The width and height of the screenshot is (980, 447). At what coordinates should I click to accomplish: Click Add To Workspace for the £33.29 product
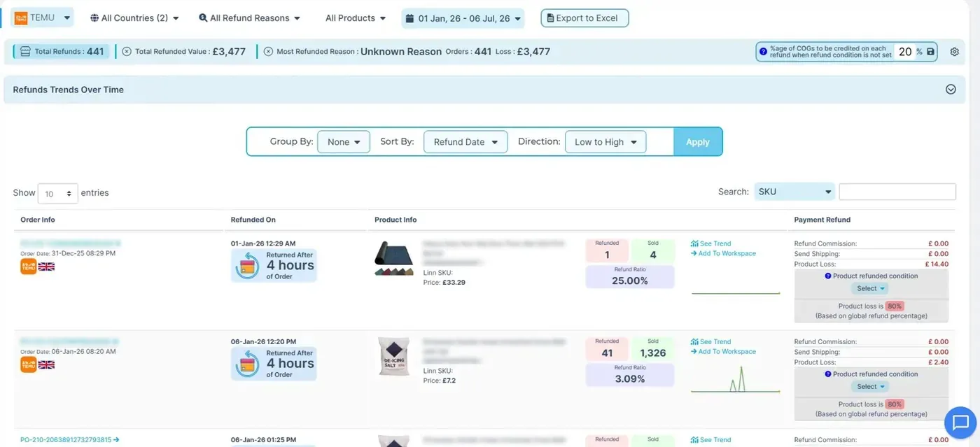click(723, 253)
